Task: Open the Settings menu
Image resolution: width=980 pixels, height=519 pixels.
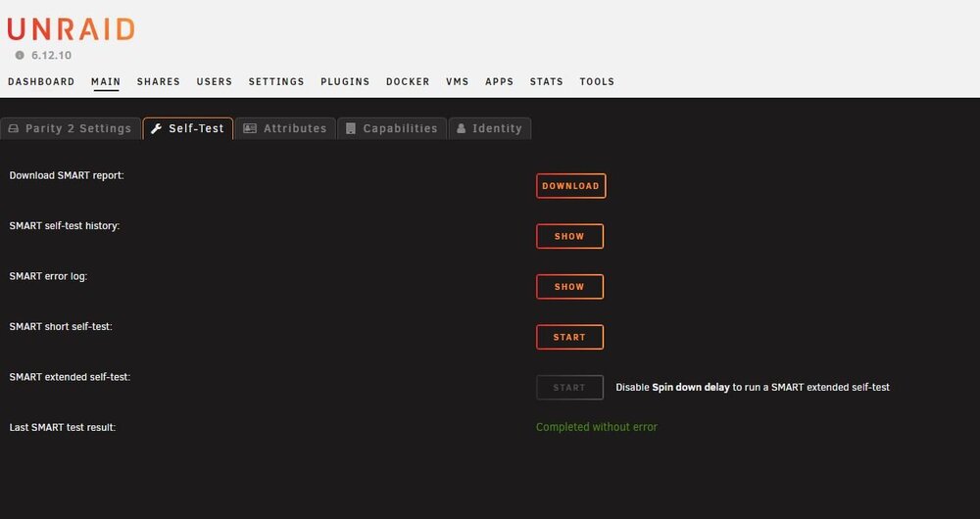Action: (276, 81)
